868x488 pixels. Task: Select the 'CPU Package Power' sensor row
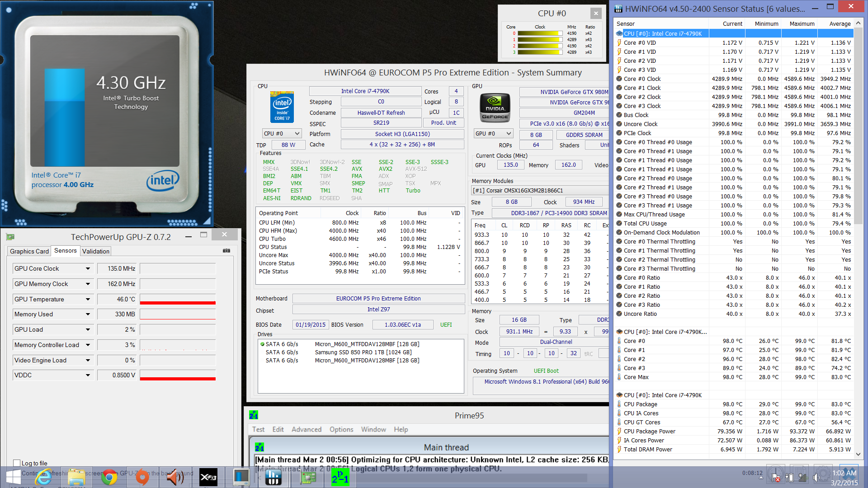(x=734, y=431)
